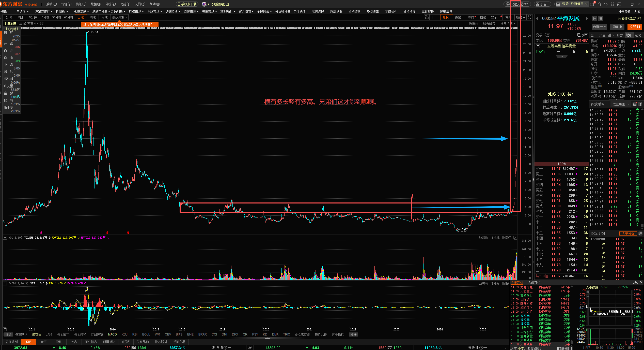Click the undo back arrow icon
Image resolution: width=644 pixels, height=350 pixels.
[x=606, y=4]
